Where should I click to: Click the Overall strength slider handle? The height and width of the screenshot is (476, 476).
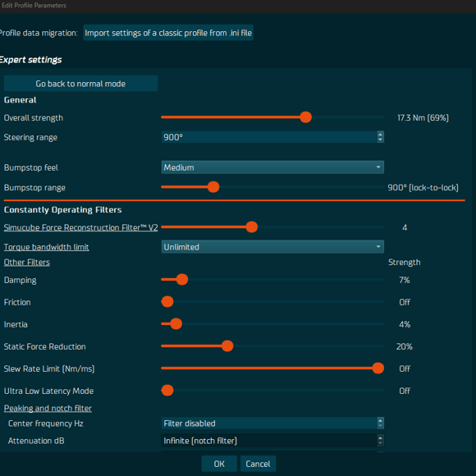[x=305, y=117]
